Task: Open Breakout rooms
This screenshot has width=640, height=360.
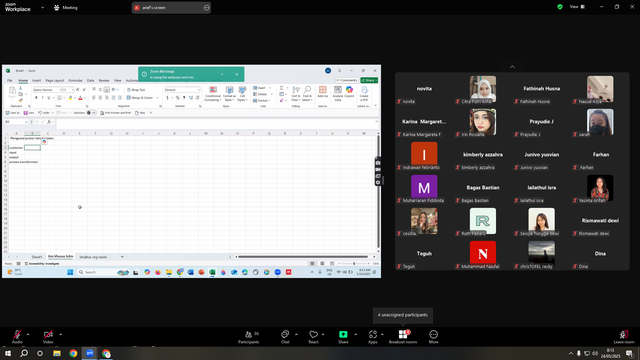Action: click(403, 337)
